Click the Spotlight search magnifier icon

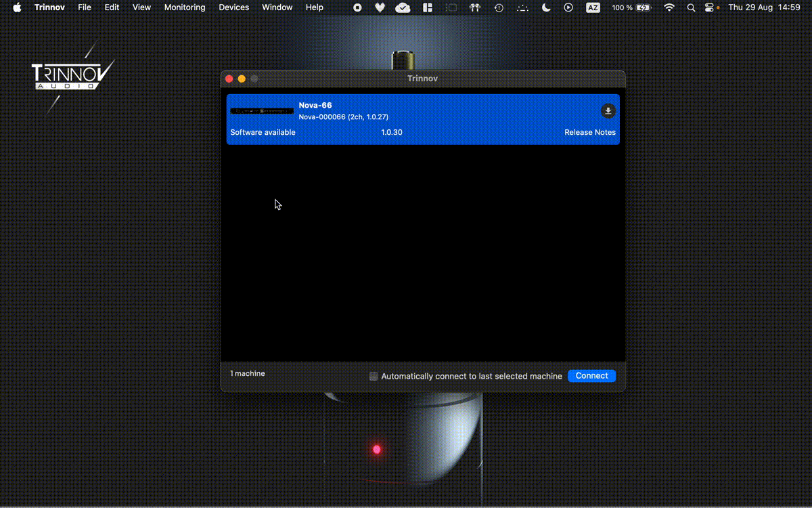[x=690, y=7]
